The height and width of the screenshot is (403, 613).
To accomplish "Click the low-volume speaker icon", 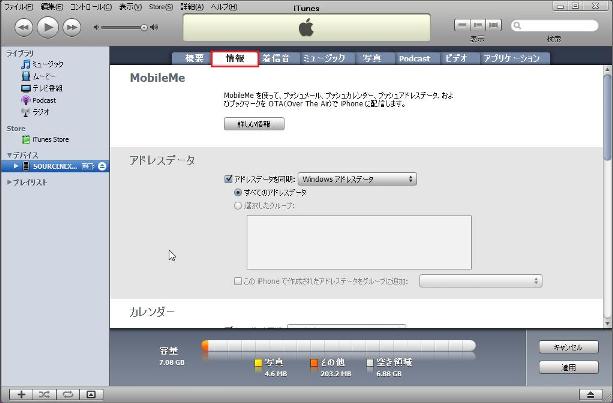I will tap(96, 27).
